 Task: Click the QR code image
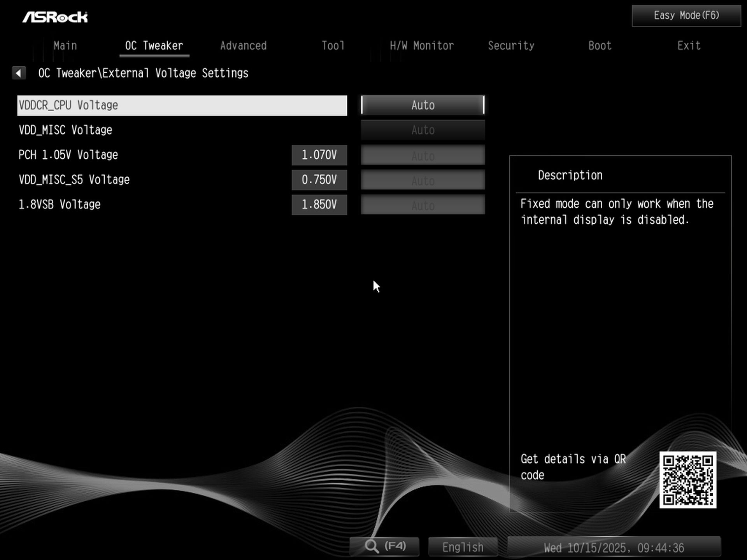[x=687, y=479]
